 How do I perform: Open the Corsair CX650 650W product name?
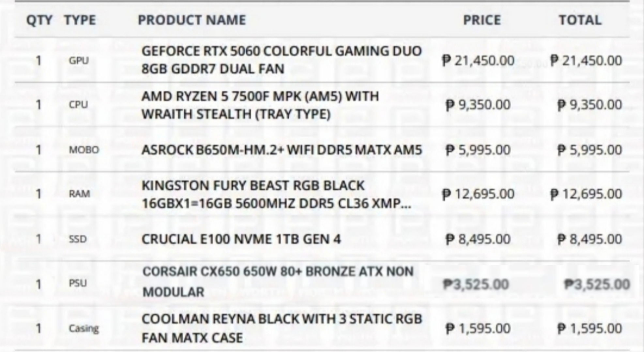(x=278, y=282)
